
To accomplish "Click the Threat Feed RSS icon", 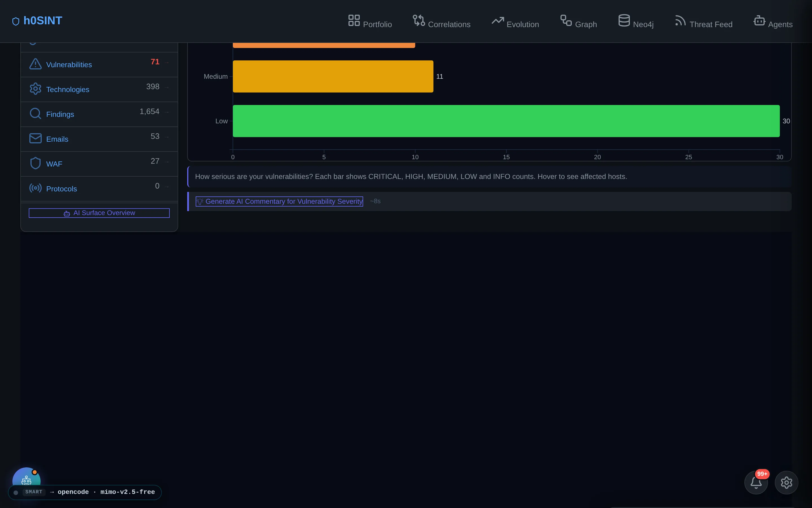I will point(680,20).
